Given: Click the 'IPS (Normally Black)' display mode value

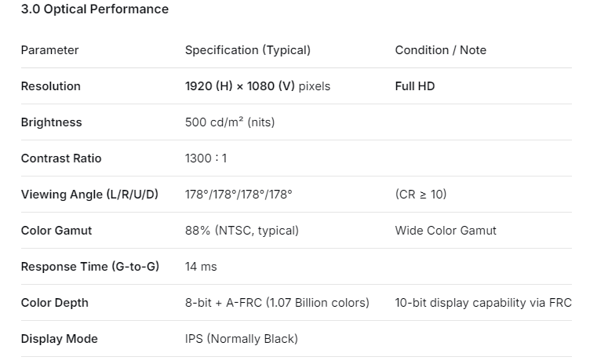Looking at the screenshot, I should pos(242,339).
